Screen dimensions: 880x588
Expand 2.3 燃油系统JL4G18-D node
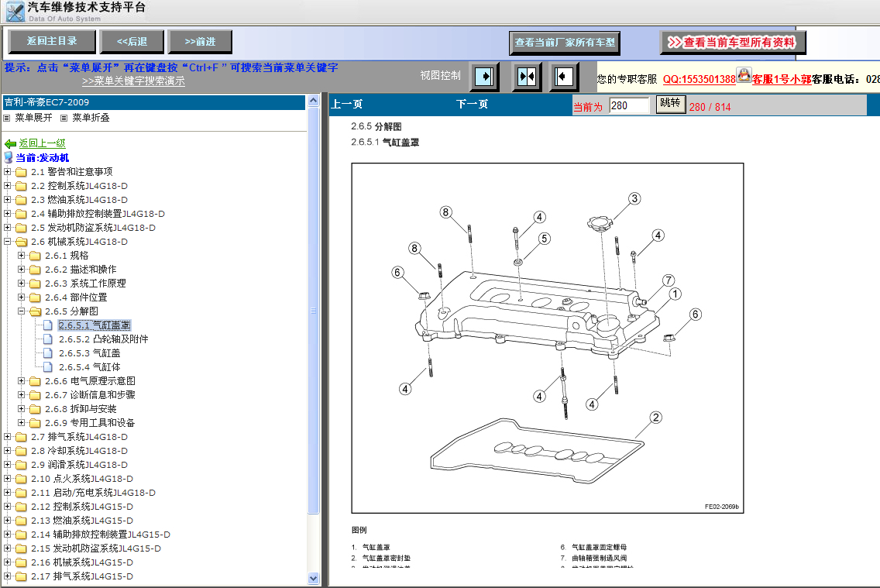7,200
